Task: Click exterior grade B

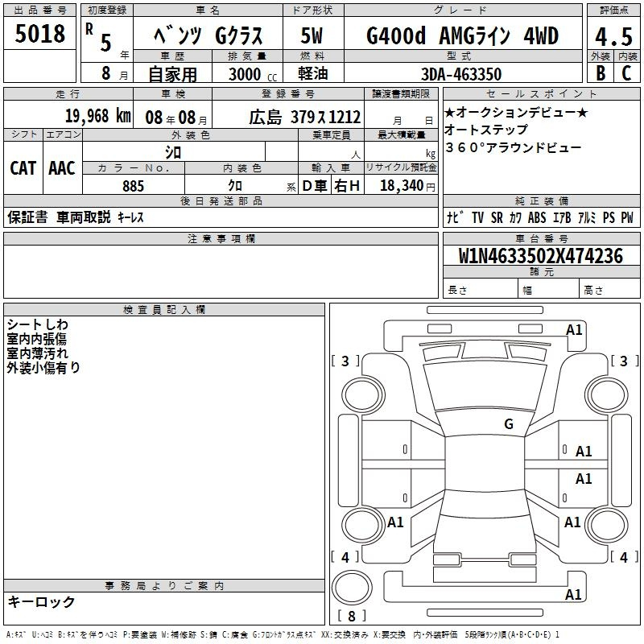Action: click(601, 73)
